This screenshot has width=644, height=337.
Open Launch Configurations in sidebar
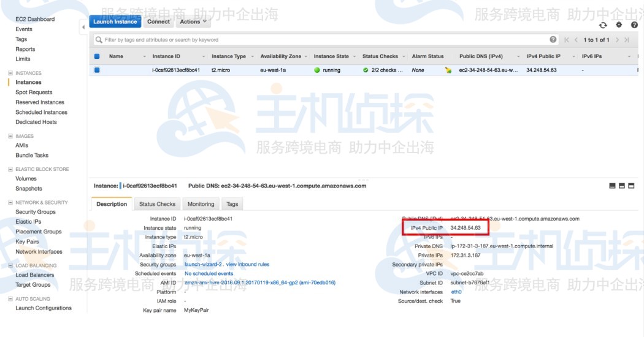[44, 308]
